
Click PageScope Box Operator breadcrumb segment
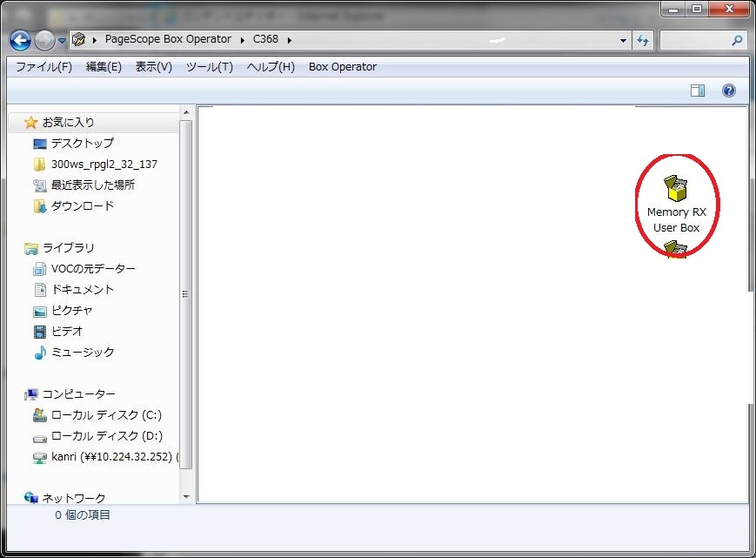tap(168, 39)
